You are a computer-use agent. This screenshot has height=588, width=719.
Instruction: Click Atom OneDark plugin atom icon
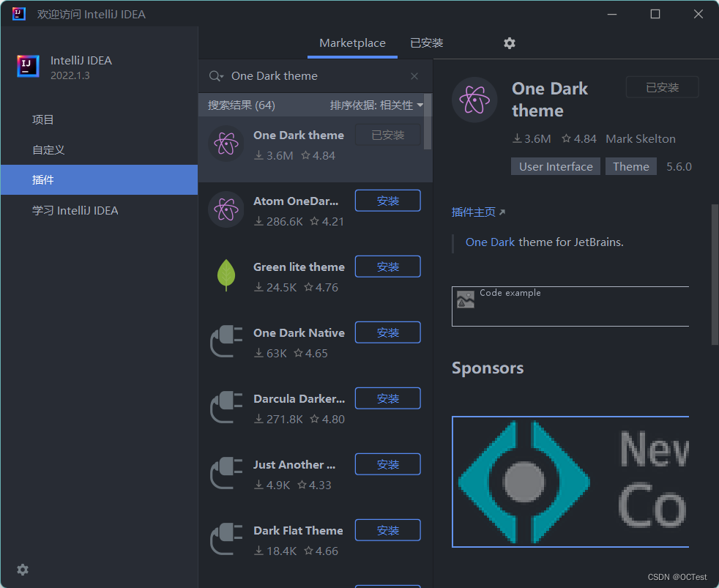[x=226, y=209]
